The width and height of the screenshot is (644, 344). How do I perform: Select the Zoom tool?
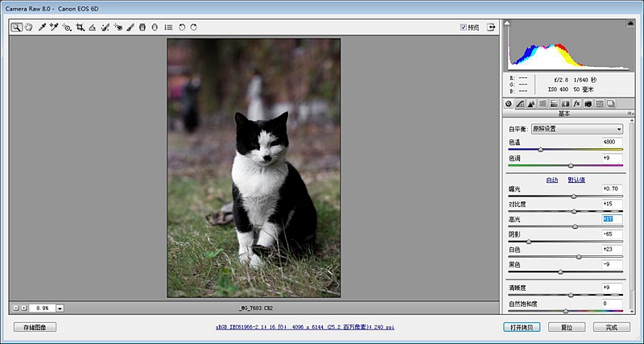pyautogui.click(x=16, y=27)
